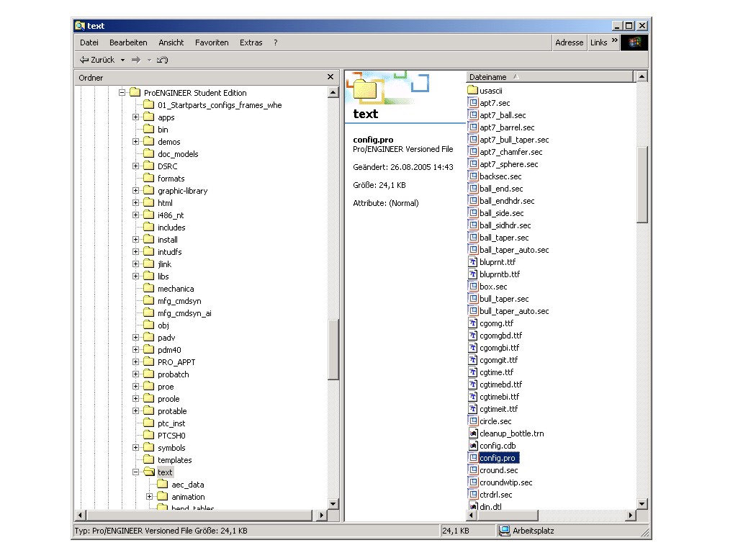Expand the DSRC folder node
The image size is (756, 553).
136,166
